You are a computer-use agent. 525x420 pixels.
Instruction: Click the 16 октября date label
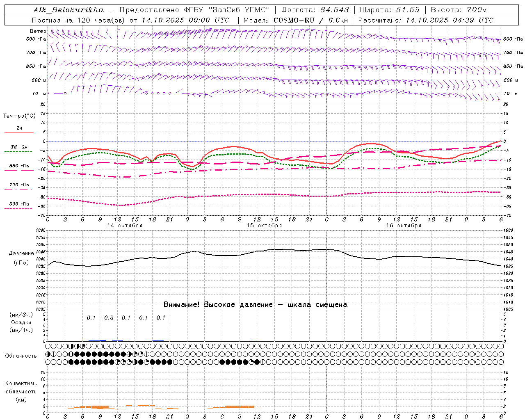pos(404,226)
